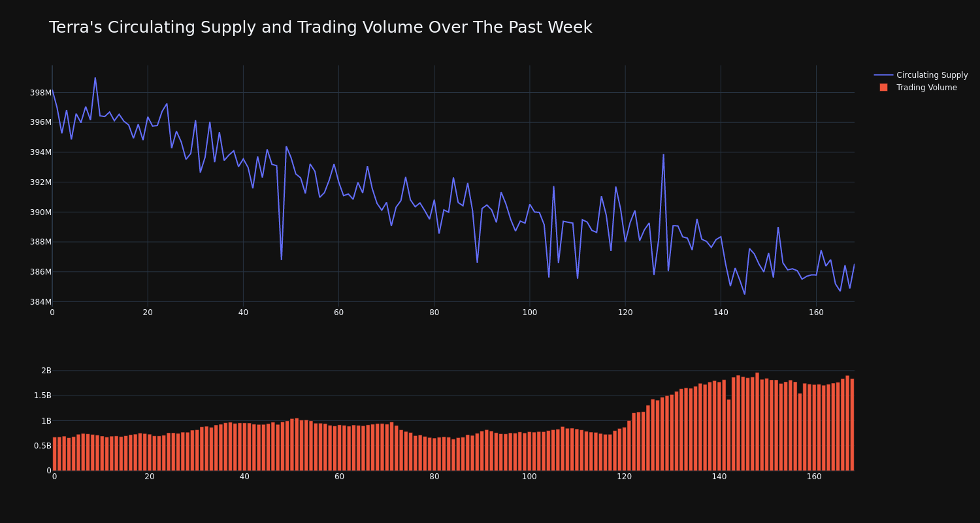980x523 pixels.
Task: Click x-axis tick 140 under volume chart
Action: (x=719, y=477)
